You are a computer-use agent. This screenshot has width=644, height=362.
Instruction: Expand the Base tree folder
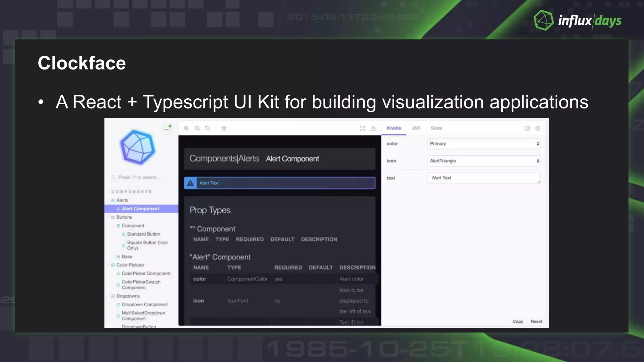point(127,256)
